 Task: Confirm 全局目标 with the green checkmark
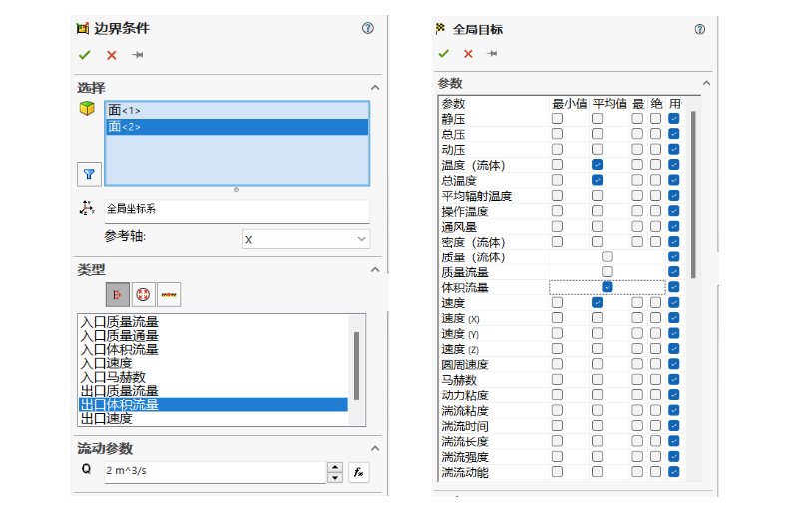(443, 54)
